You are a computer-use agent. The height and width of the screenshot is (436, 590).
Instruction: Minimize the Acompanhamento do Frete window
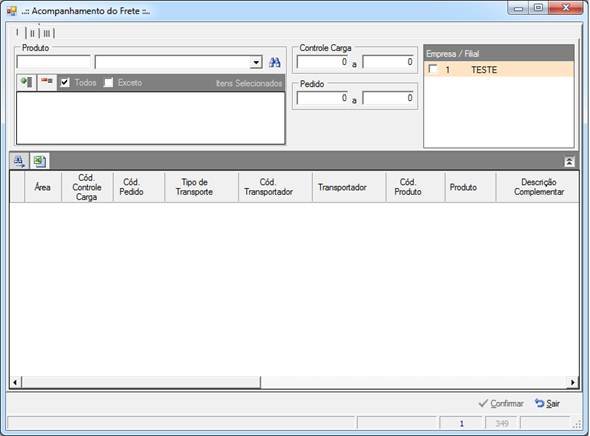pos(519,8)
